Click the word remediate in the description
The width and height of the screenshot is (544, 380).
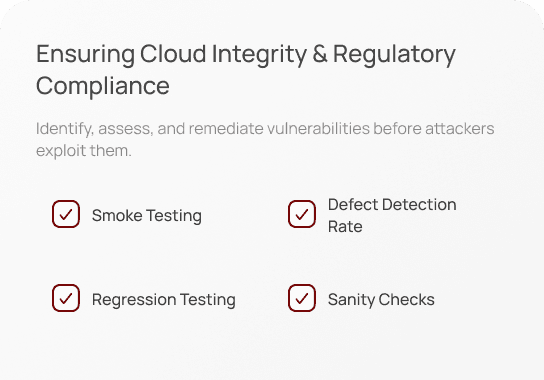pyautogui.click(x=226, y=128)
